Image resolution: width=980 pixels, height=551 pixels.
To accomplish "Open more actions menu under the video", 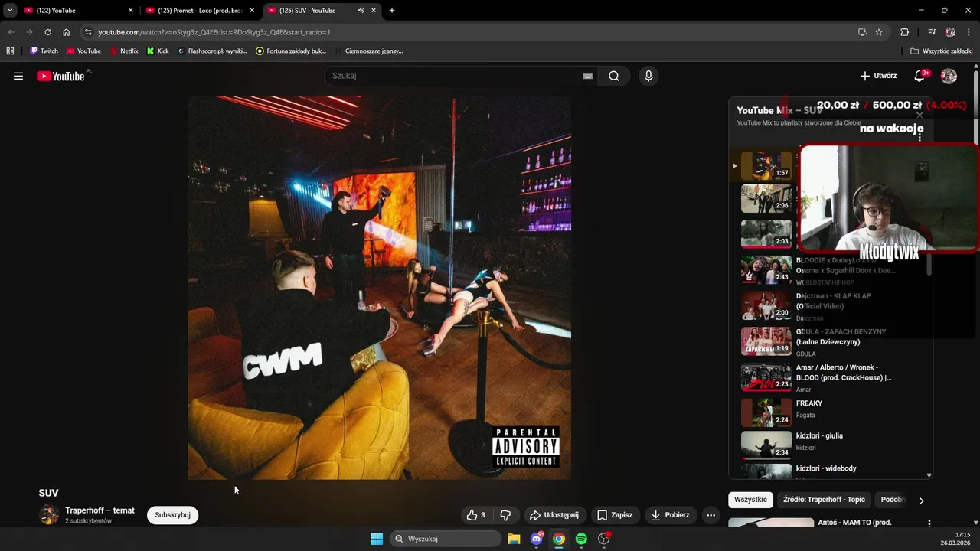I will tap(710, 515).
